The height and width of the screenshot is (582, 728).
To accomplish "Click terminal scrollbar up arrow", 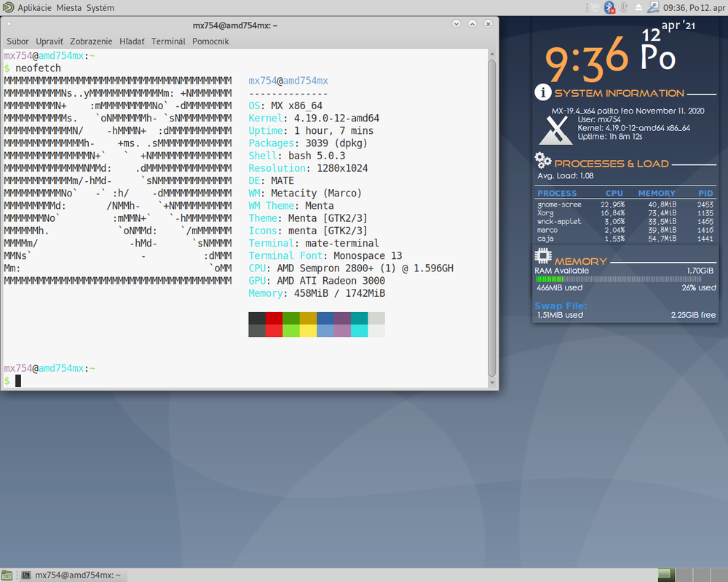I will click(x=491, y=55).
